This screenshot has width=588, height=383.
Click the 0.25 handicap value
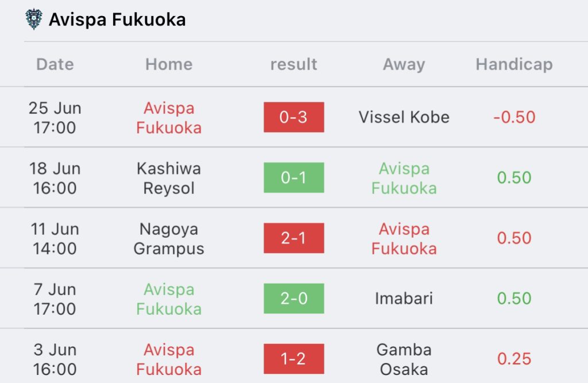pyautogui.click(x=514, y=359)
